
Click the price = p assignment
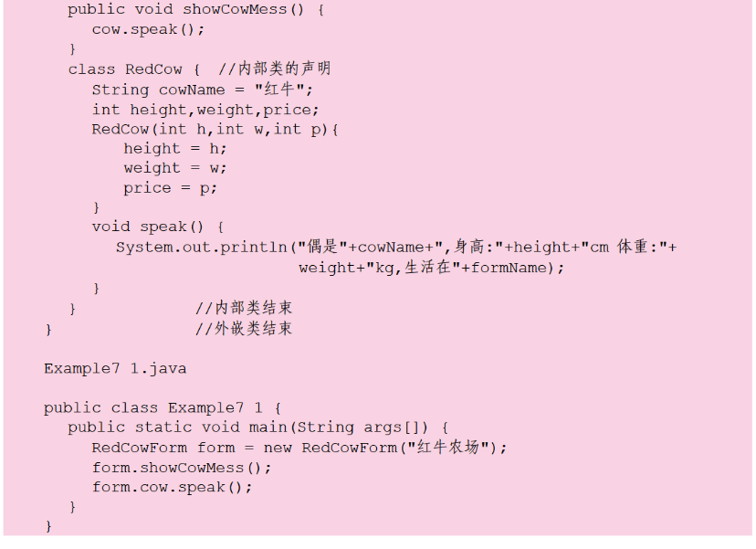pos(171,189)
